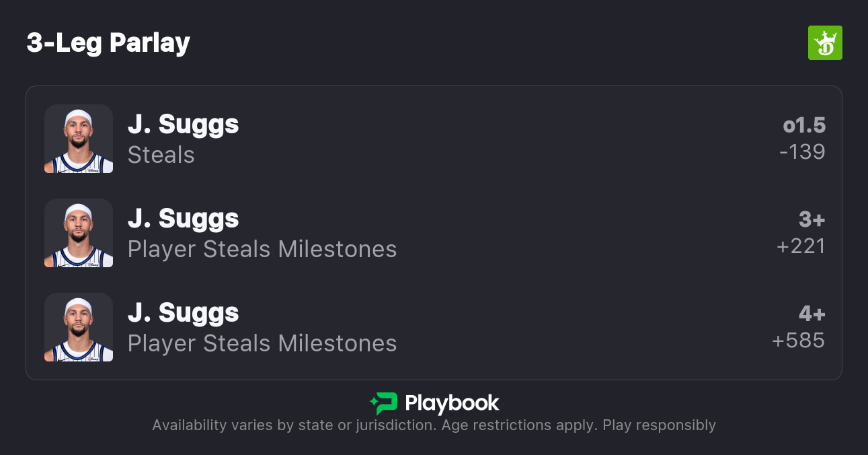868x455 pixels.
Task: Click Suggs headshot in the 4+ milestone leg
Action: 79,327
